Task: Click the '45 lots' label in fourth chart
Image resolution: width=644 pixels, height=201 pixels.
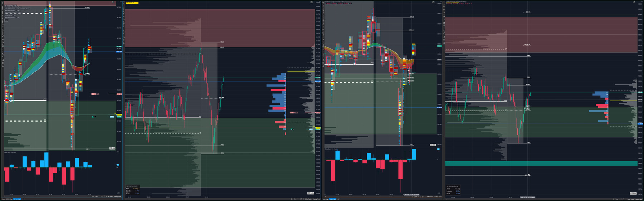Action: click(633, 193)
